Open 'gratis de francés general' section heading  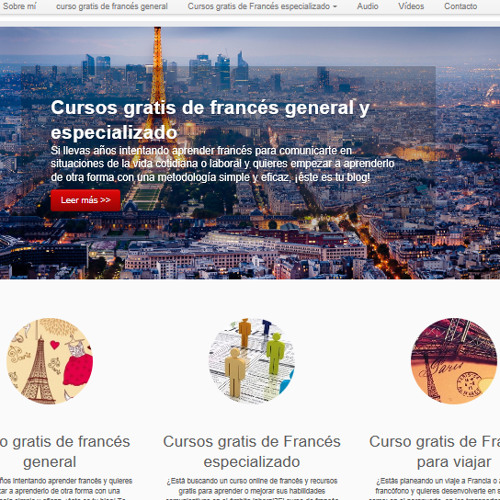tap(65, 452)
